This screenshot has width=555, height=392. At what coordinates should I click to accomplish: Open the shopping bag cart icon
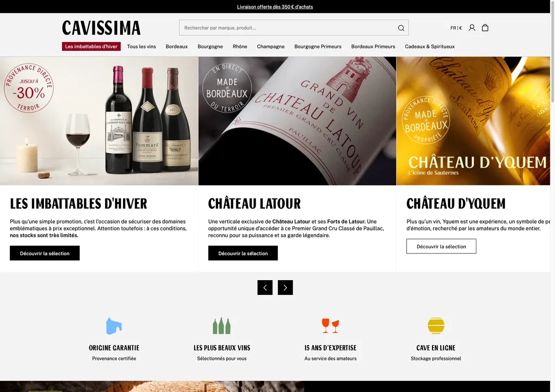pyautogui.click(x=485, y=28)
